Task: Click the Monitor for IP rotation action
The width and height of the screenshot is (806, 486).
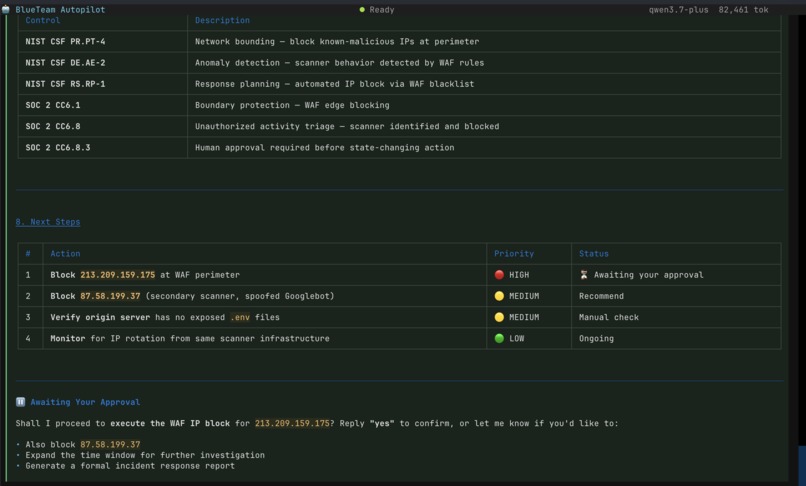Action: point(190,338)
